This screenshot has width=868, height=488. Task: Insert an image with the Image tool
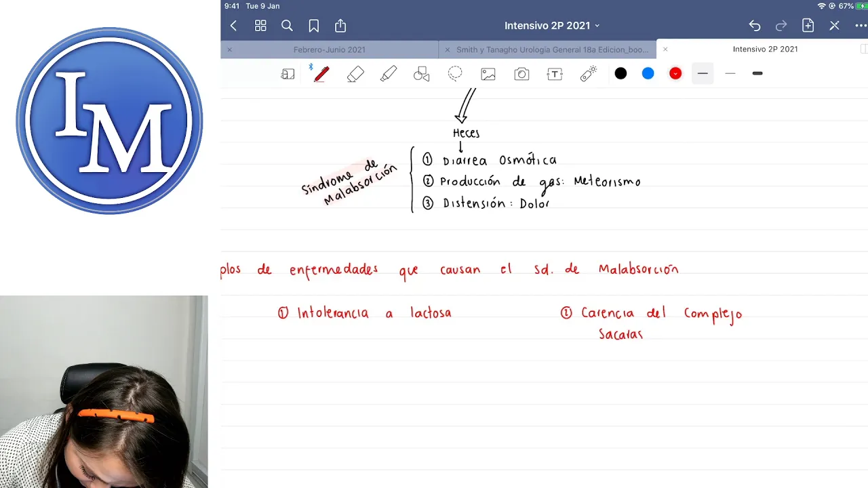coord(488,74)
